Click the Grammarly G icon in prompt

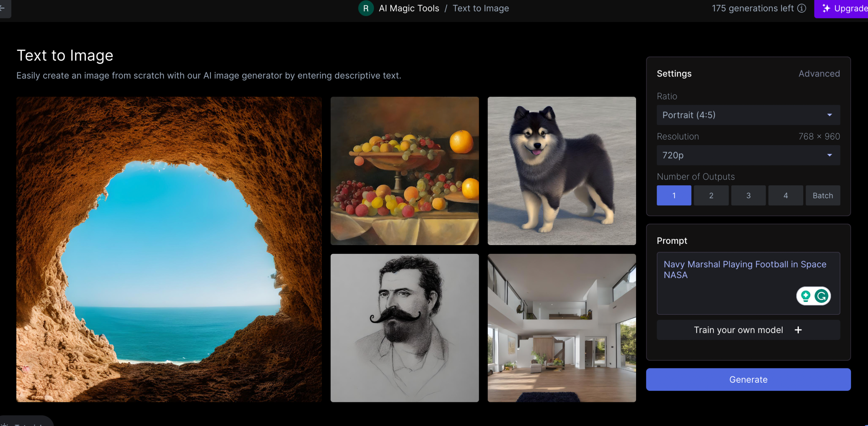821,296
